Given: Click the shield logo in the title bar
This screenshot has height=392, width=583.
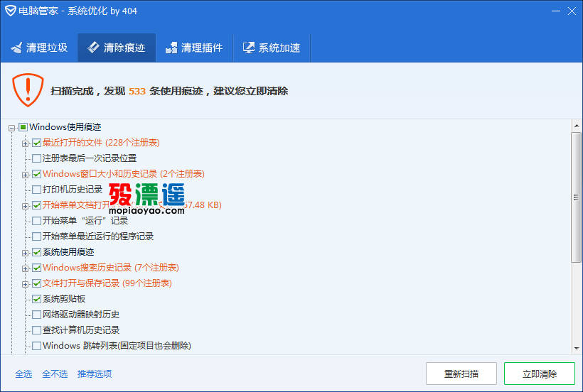Looking at the screenshot, I should pos(11,11).
